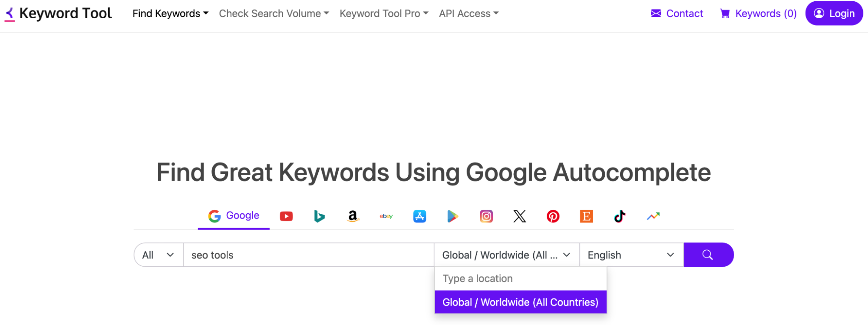Choose the Pinterest keyword tab

(x=553, y=216)
